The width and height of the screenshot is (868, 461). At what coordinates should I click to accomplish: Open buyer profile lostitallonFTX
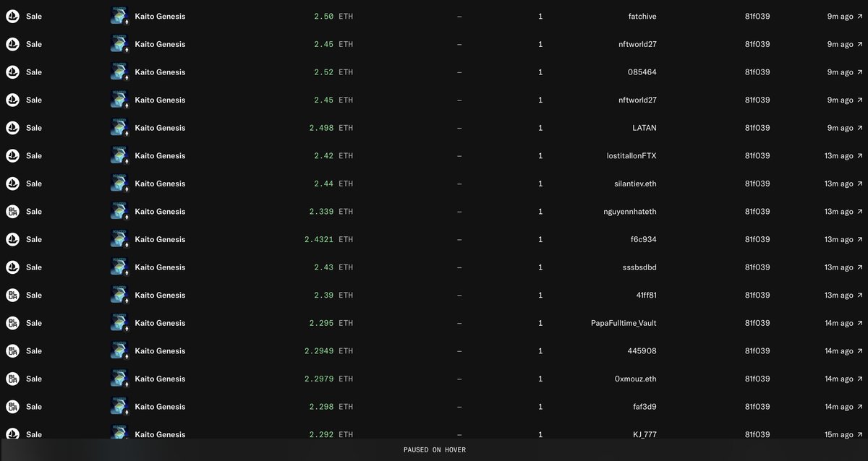[632, 155]
